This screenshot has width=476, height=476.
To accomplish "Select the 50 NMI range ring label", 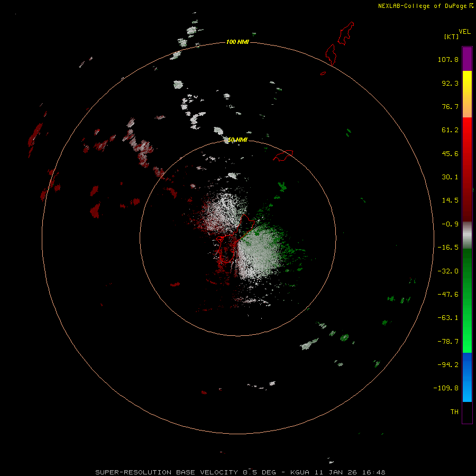I will point(237,140).
